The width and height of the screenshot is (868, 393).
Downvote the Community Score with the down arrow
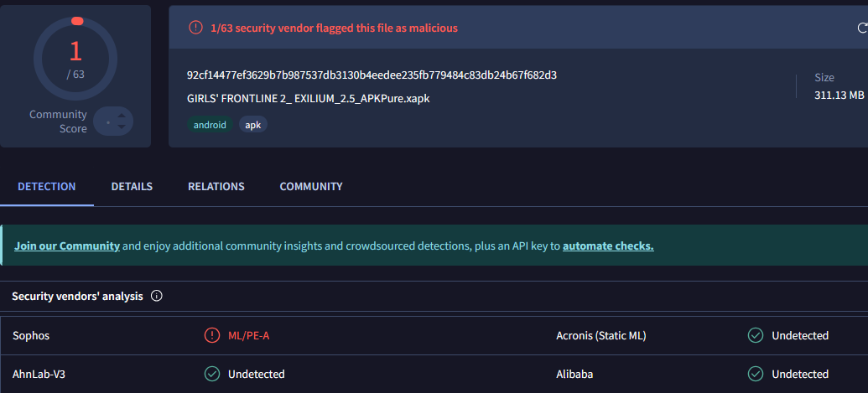[122, 127]
